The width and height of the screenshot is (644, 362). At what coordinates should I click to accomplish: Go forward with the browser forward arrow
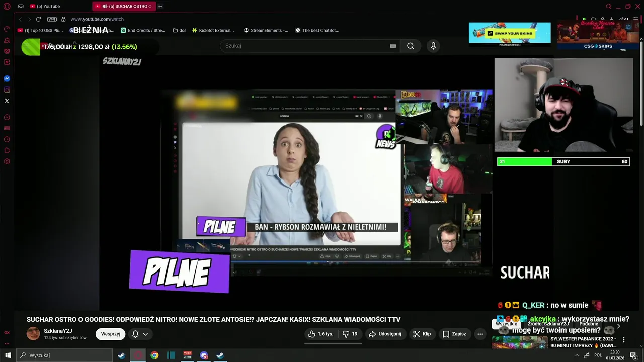click(x=29, y=19)
